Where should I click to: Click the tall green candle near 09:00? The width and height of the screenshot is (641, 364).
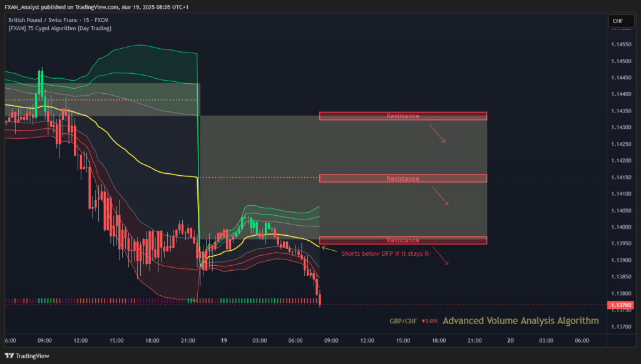(41, 84)
